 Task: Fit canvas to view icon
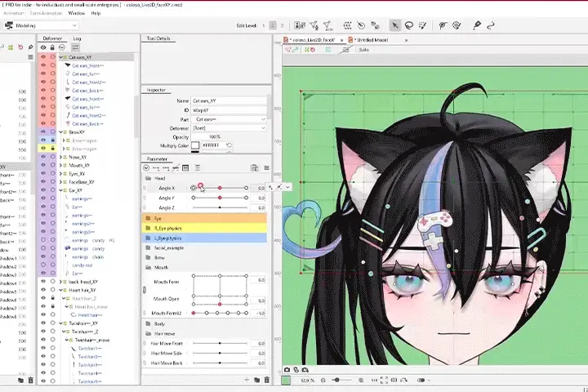click(x=384, y=380)
